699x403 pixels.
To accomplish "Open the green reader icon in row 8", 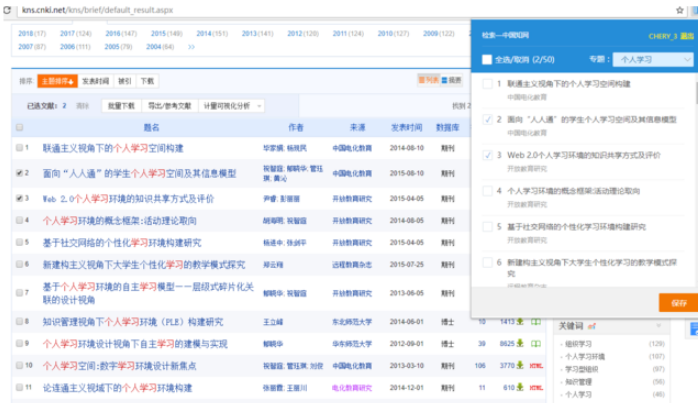I will 536,321.
